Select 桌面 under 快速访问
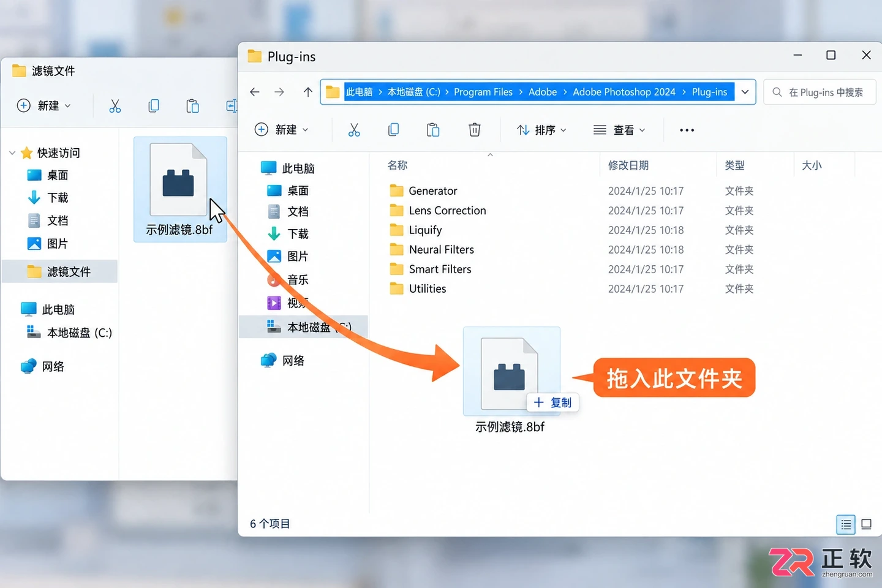 point(48,175)
